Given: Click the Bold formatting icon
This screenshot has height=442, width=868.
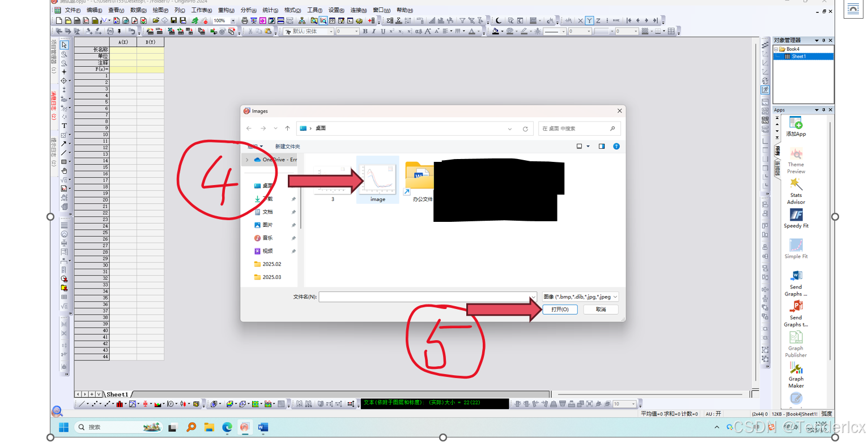Looking at the screenshot, I should pyautogui.click(x=365, y=32).
